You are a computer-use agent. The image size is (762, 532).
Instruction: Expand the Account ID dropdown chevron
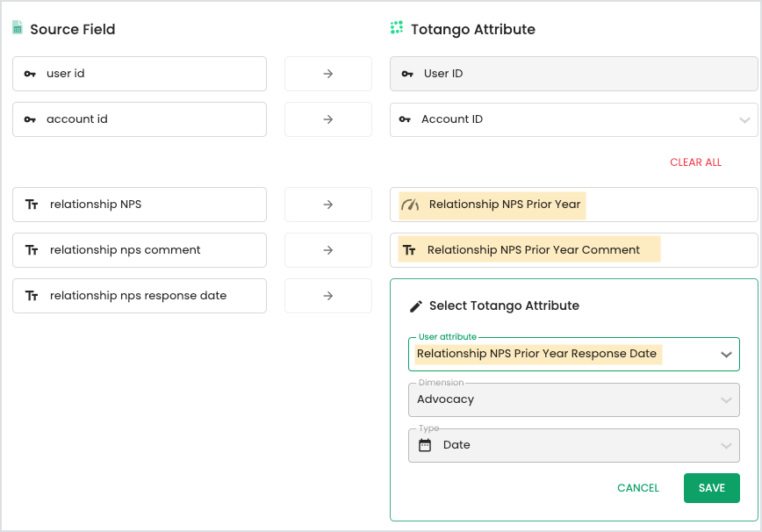click(744, 120)
